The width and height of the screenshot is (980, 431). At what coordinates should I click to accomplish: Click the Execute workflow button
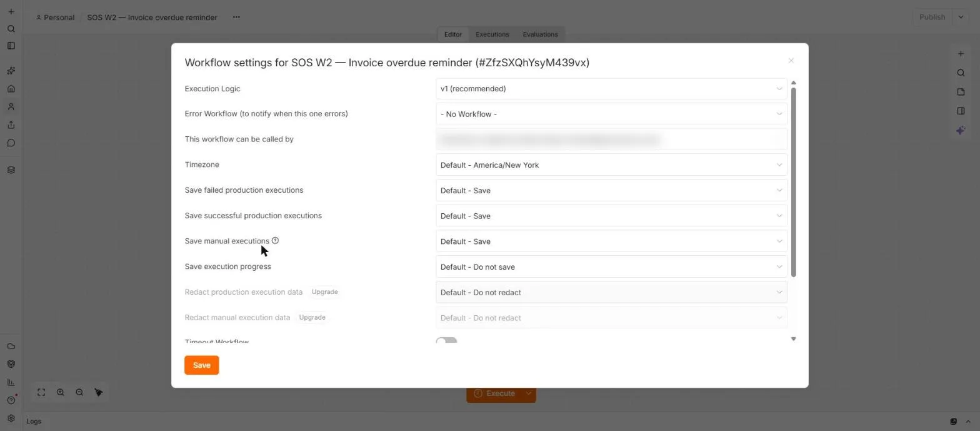(x=494, y=393)
